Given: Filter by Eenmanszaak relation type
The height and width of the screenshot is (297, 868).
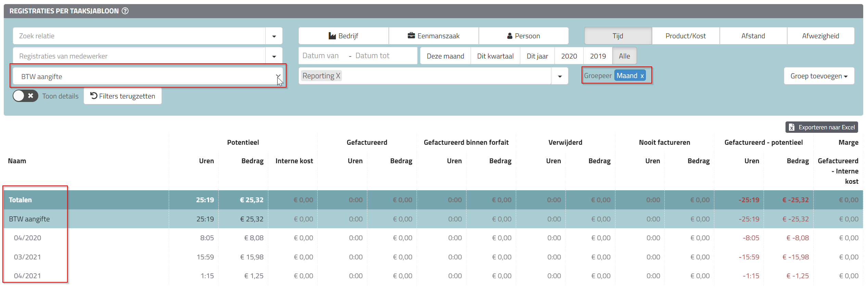Looking at the screenshot, I should (433, 36).
